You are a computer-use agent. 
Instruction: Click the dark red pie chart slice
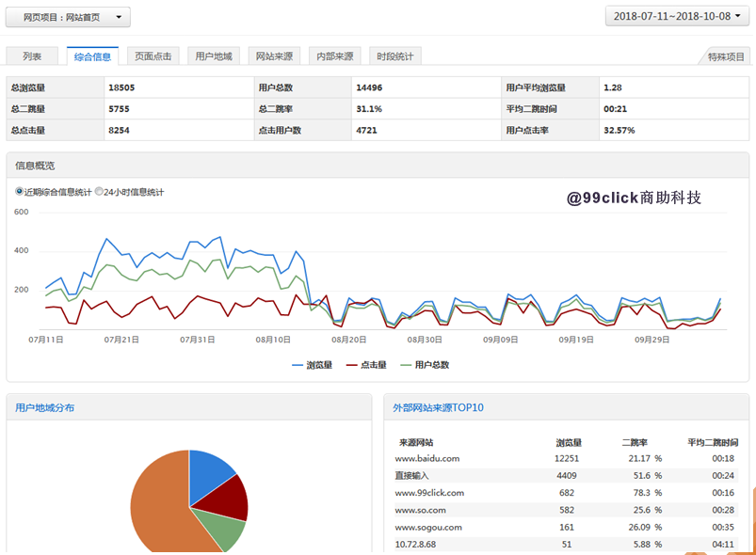coord(224,499)
